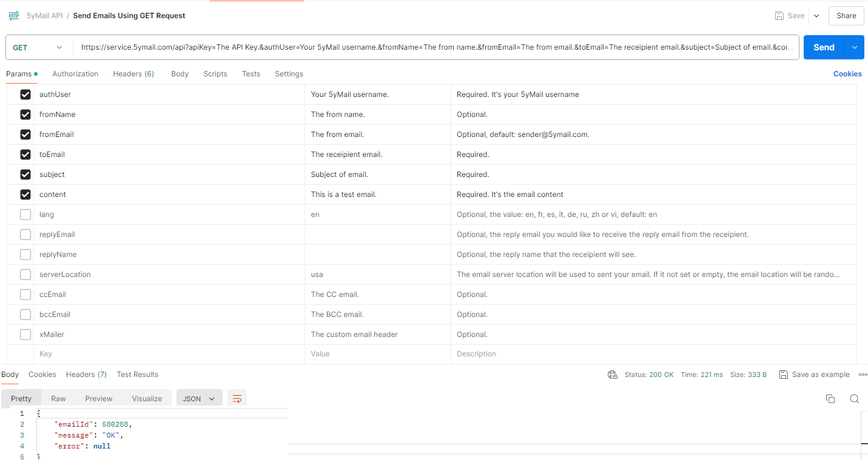Uncheck the authUser parameter checkbox
Screen dimensions: 868x460
coord(25,95)
